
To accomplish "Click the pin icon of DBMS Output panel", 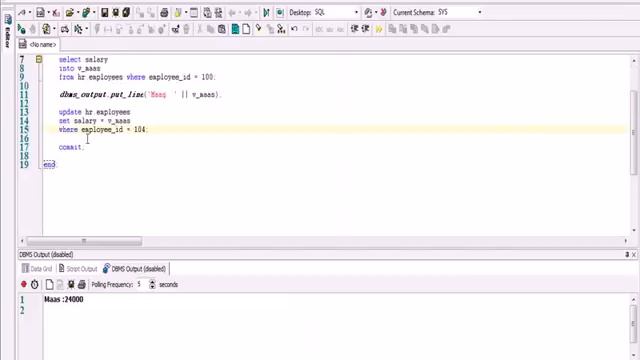I will click(x=627, y=254).
